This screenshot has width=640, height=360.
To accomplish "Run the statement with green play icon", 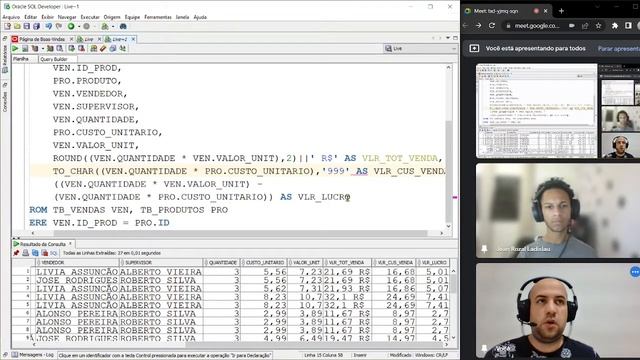I will click(x=15, y=49).
